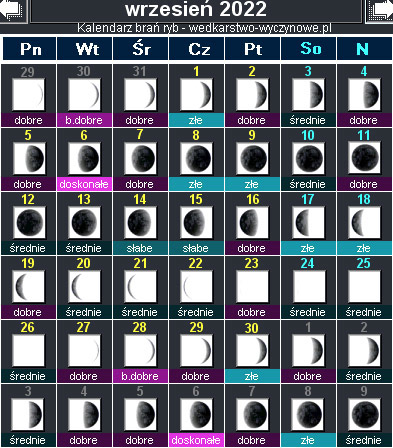Click 'złe' label under September 18
Screen dimensions: 393x448
(x=364, y=248)
